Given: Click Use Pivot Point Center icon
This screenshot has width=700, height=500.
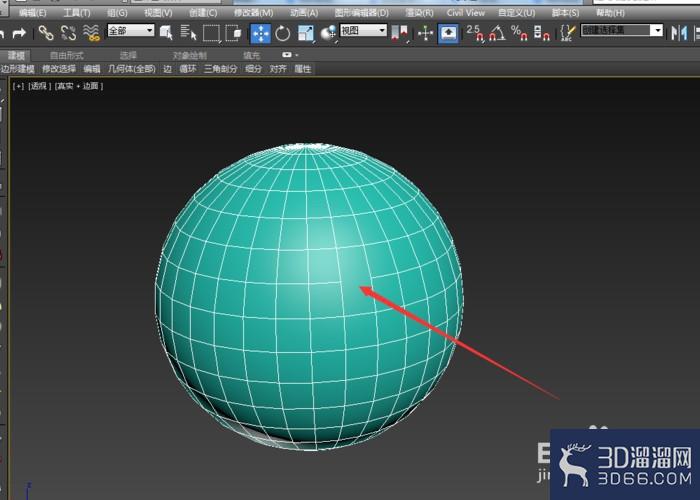Looking at the screenshot, I should coord(399,33).
